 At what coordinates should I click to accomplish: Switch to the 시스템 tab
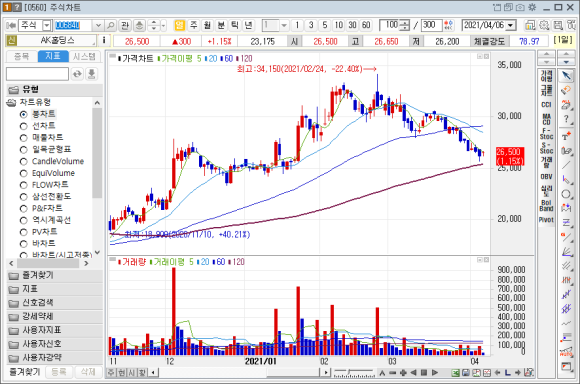click(84, 56)
